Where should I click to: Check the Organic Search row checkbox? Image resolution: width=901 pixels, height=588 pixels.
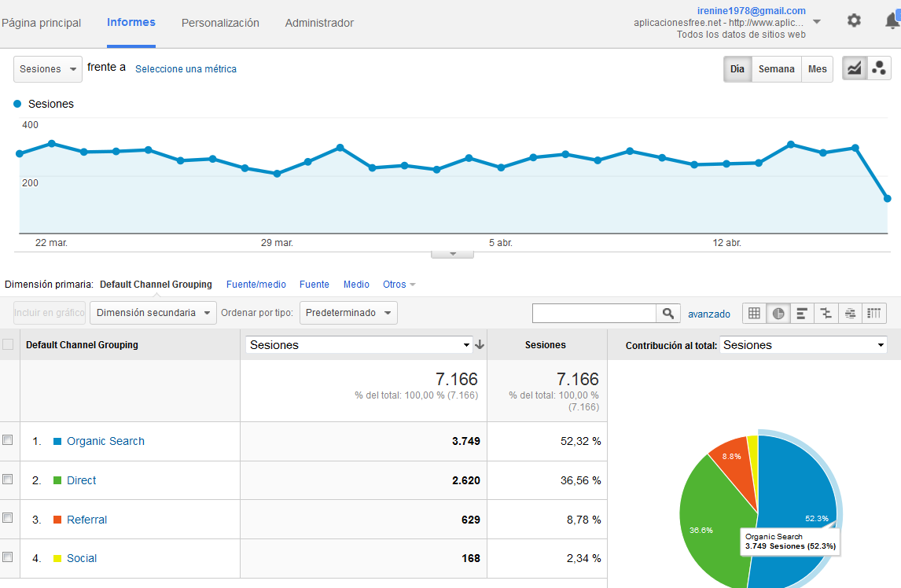(x=8, y=439)
